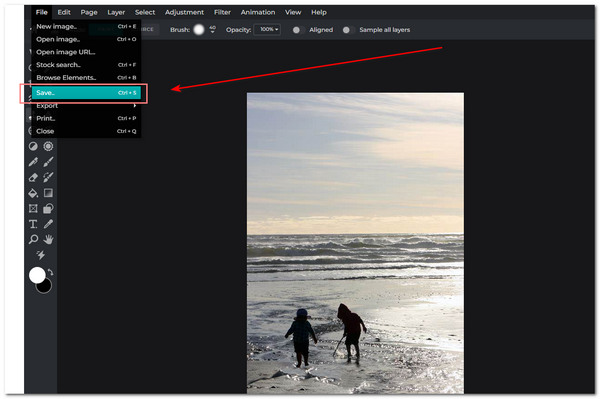
Task: Open the Filter menu
Action: point(222,12)
